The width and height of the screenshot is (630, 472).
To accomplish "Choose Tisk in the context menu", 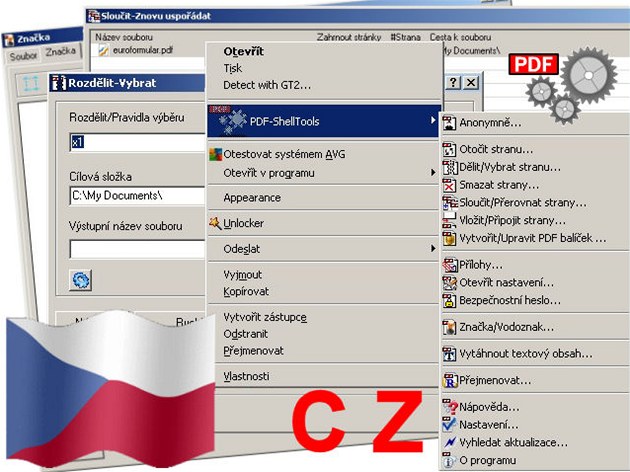I will [233, 68].
